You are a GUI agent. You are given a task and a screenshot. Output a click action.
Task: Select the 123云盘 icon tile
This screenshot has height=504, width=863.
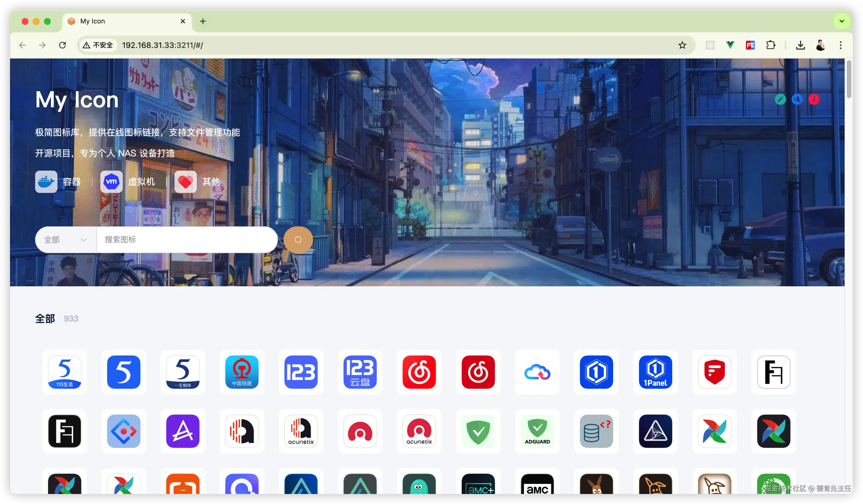click(x=360, y=372)
